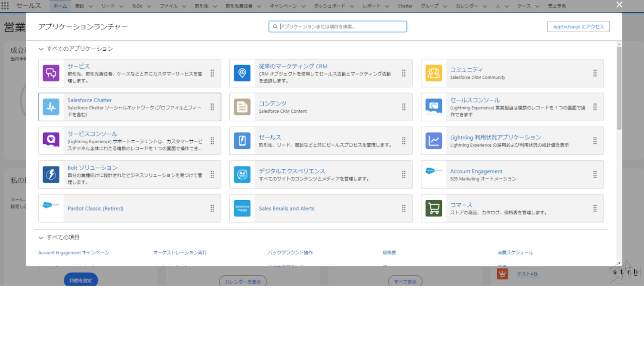Open the コミュニティ app icon
The width and height of the screenshot is (644, 362).
[434, 73]
